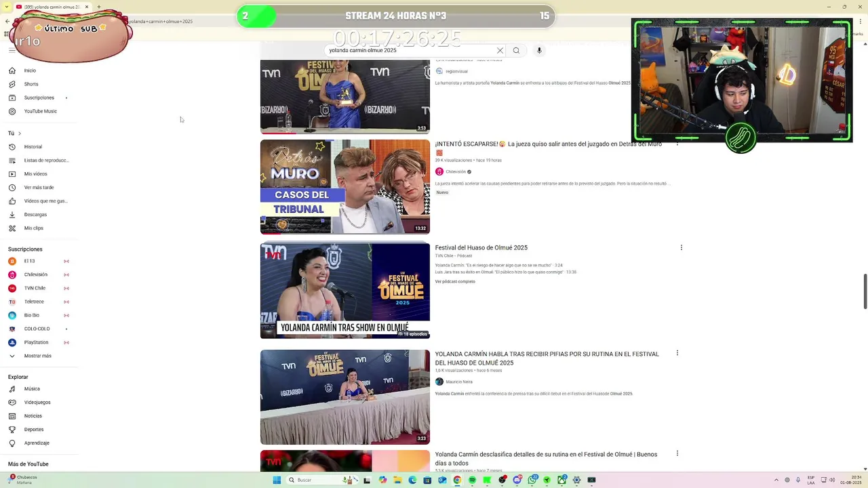
Task: Start voice search with the microphone
Action: tap(539, 50)
